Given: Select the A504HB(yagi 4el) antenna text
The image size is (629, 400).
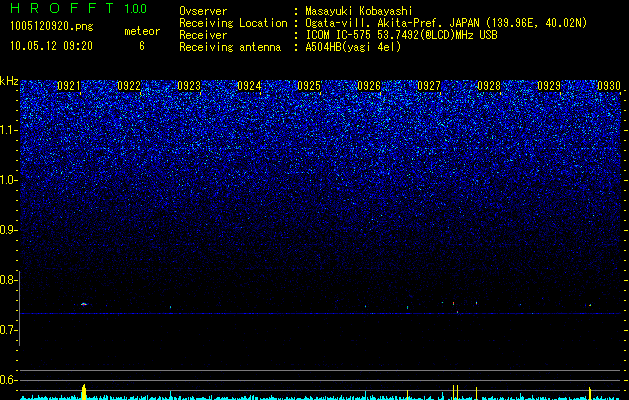Looking at the screenshot, I should [353, 47].
